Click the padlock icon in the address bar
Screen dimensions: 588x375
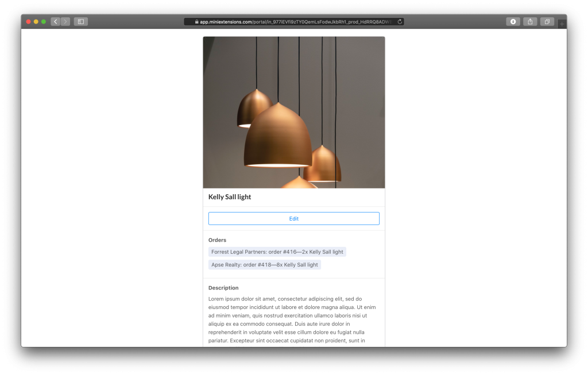[197, 22]
